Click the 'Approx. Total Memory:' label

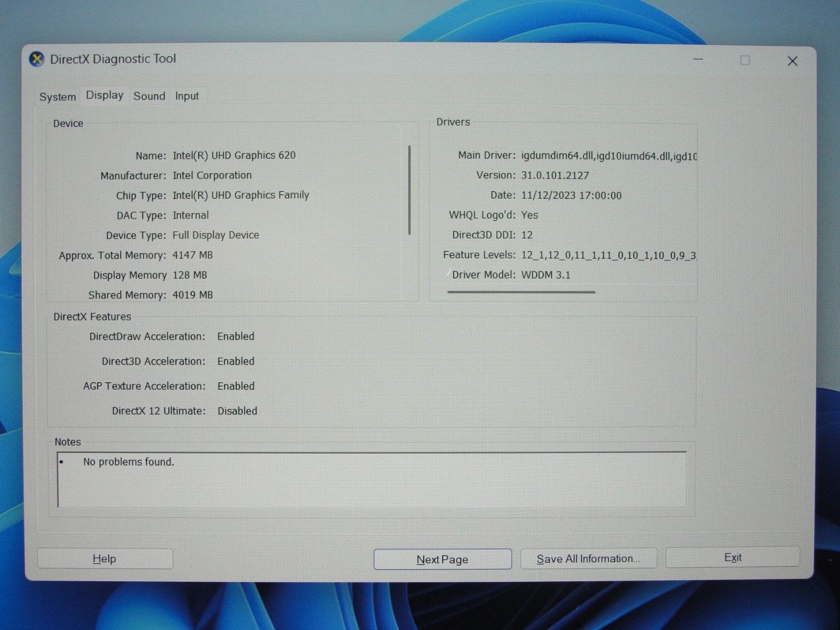(112, 255)
